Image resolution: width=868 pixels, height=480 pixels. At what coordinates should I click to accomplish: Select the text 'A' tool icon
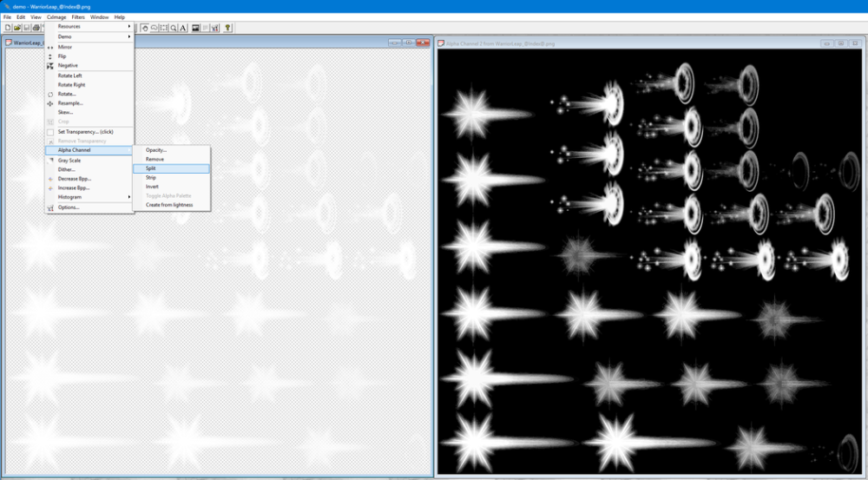pos(183,28)
